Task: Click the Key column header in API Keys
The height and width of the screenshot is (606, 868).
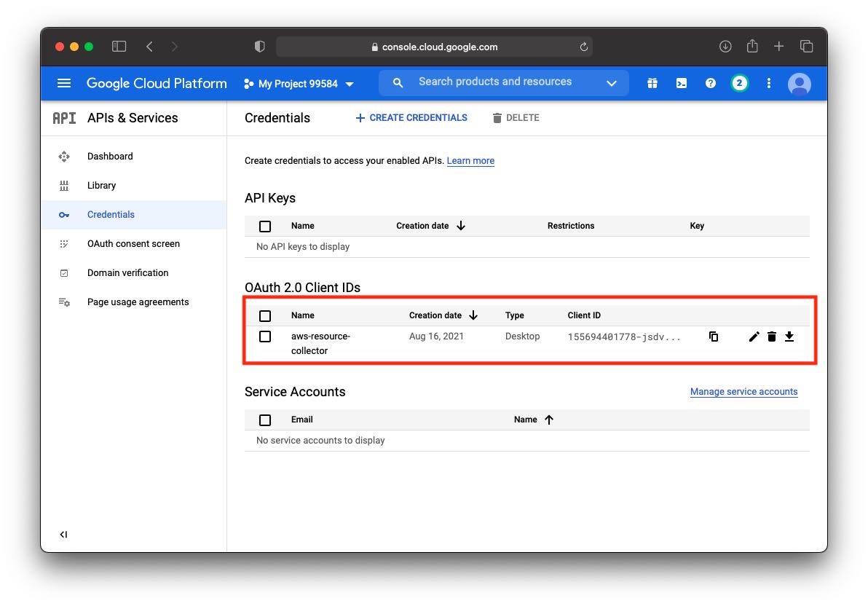Action: click(x=697, y=226)
